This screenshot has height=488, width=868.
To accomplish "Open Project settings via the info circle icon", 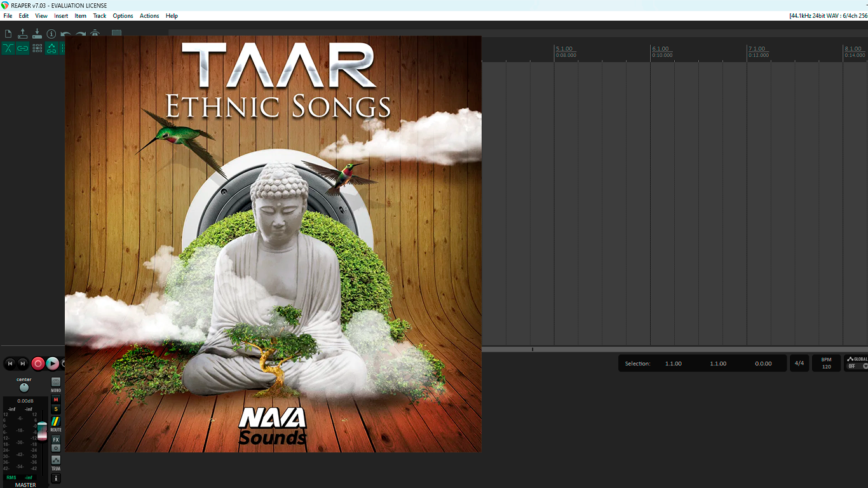I will 51,34.
